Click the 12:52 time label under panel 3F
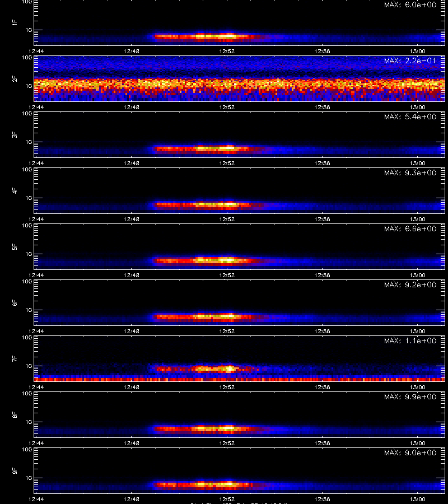The height and width of the screenshot is (504, 448). (x=227, y=163)
